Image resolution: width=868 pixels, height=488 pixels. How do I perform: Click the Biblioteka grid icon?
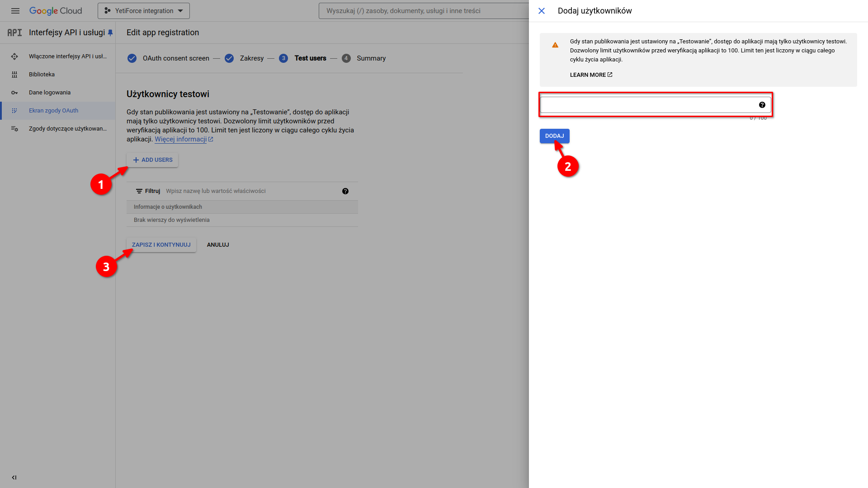[14, 75]
